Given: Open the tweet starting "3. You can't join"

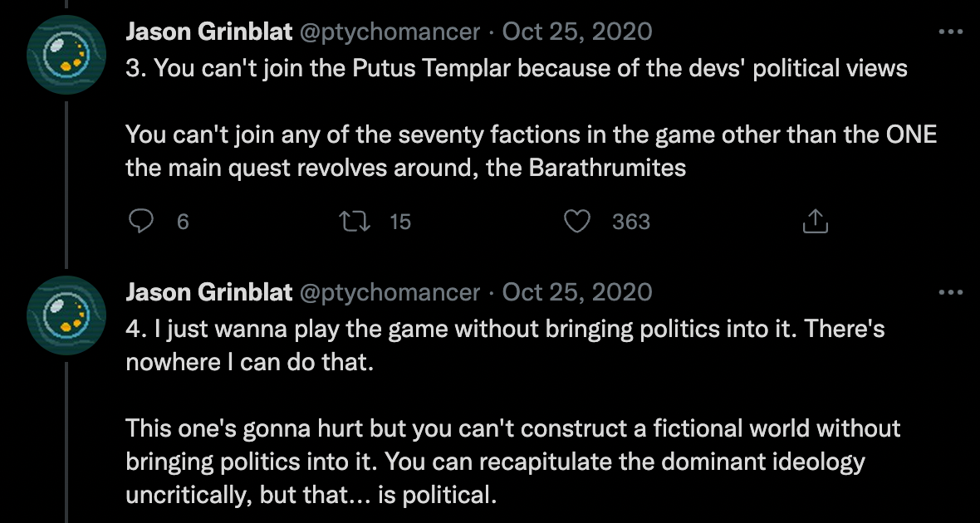Looking at the screenshot, I should click(x=515, y=68).
